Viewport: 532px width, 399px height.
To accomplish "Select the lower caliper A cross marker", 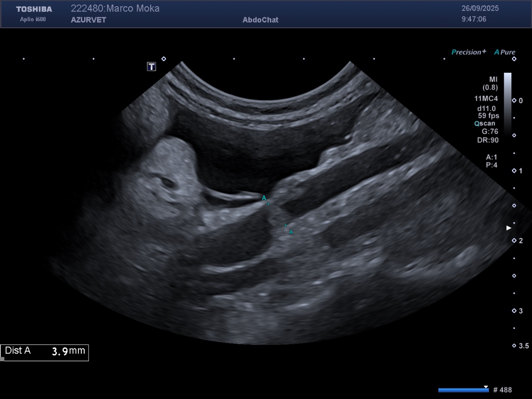I will (286, 225).
